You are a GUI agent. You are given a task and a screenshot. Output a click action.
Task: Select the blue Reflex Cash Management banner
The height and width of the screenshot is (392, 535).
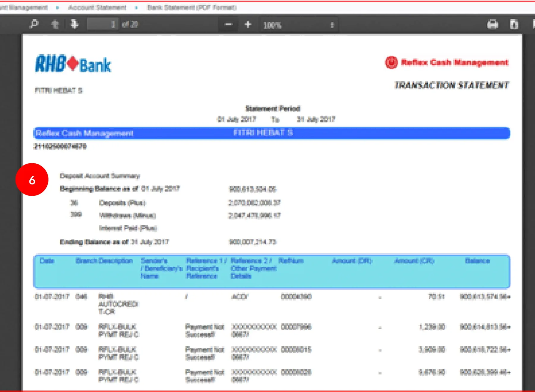272,133
